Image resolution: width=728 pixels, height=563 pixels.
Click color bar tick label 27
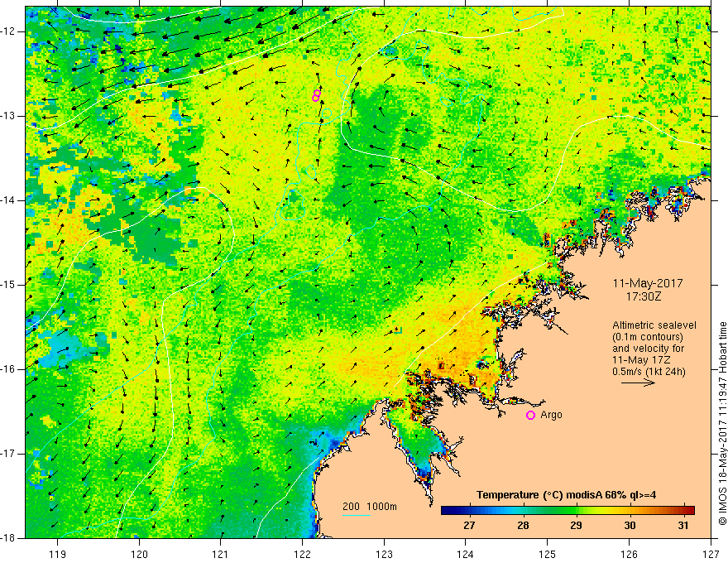(469, 526)
